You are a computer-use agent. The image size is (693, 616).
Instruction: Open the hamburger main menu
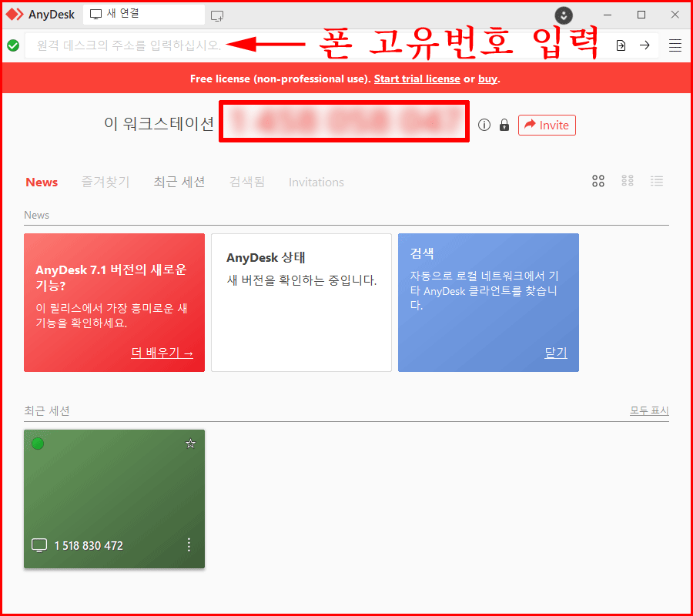[x=675, y=45]
